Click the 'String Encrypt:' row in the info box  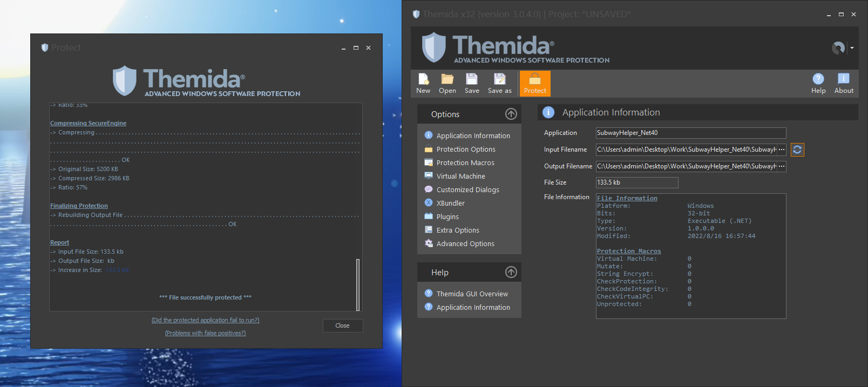645,274
